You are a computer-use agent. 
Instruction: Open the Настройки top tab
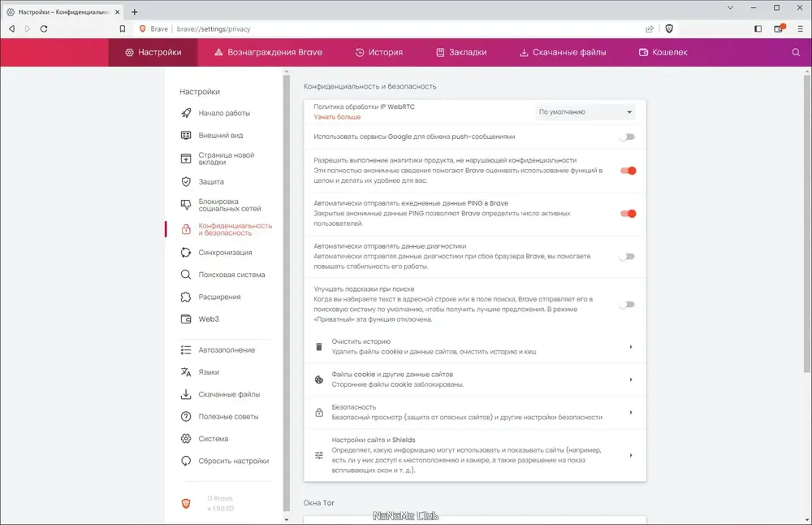pos(153,52)
